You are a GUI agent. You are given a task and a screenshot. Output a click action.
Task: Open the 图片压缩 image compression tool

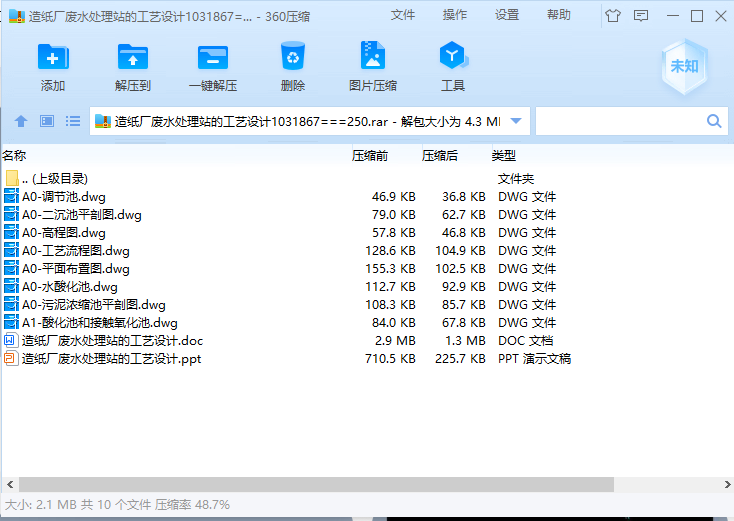[373, 56]
